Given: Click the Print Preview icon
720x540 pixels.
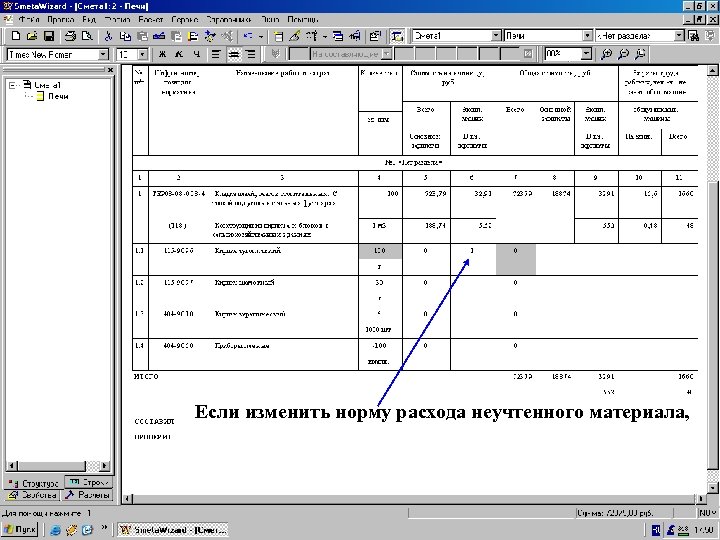Looking at the screenshot, I should coord(87,36).
